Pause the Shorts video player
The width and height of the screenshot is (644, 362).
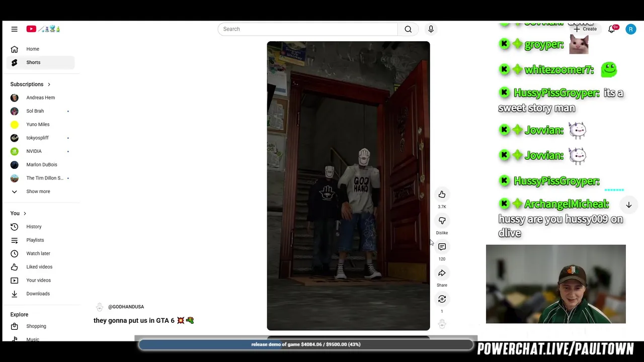[348, 186]
